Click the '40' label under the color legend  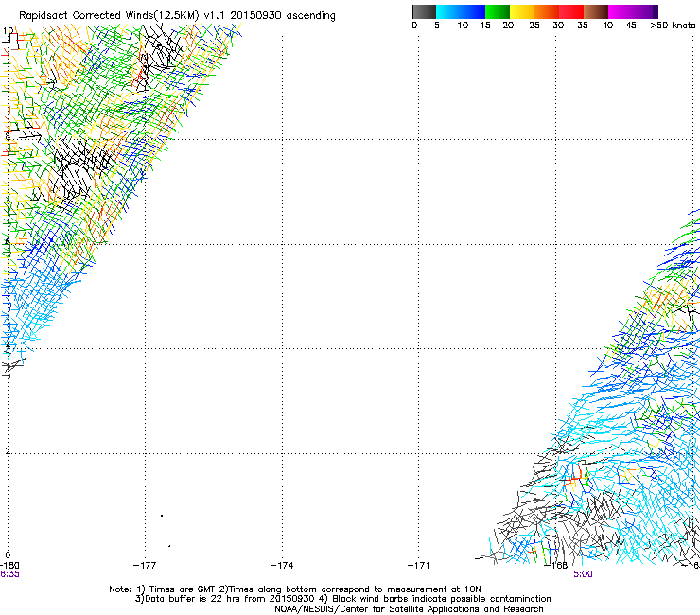(x=607, y=26)
